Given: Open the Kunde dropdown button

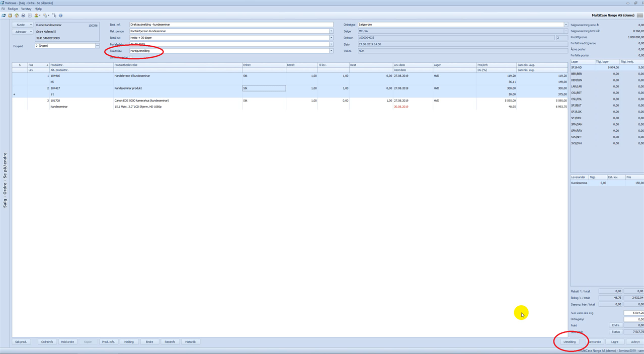Looking at the screenshot, I should (x=23, y=25).
